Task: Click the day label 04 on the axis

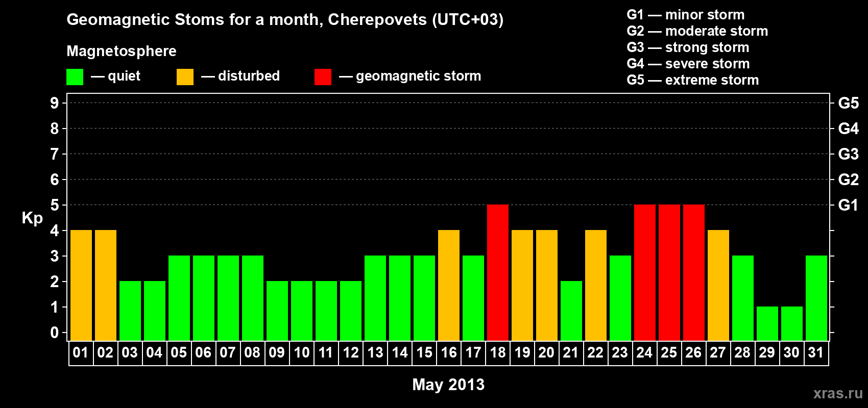Action: coord(154,352)
